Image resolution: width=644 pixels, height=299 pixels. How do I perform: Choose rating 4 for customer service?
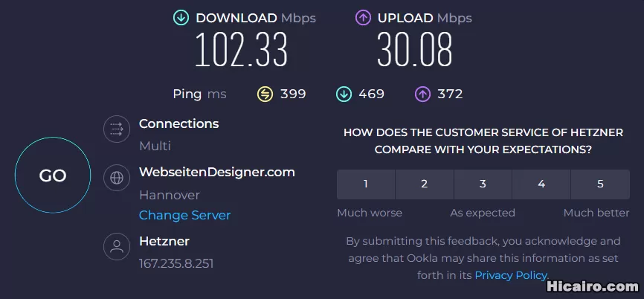coord(541,184)
